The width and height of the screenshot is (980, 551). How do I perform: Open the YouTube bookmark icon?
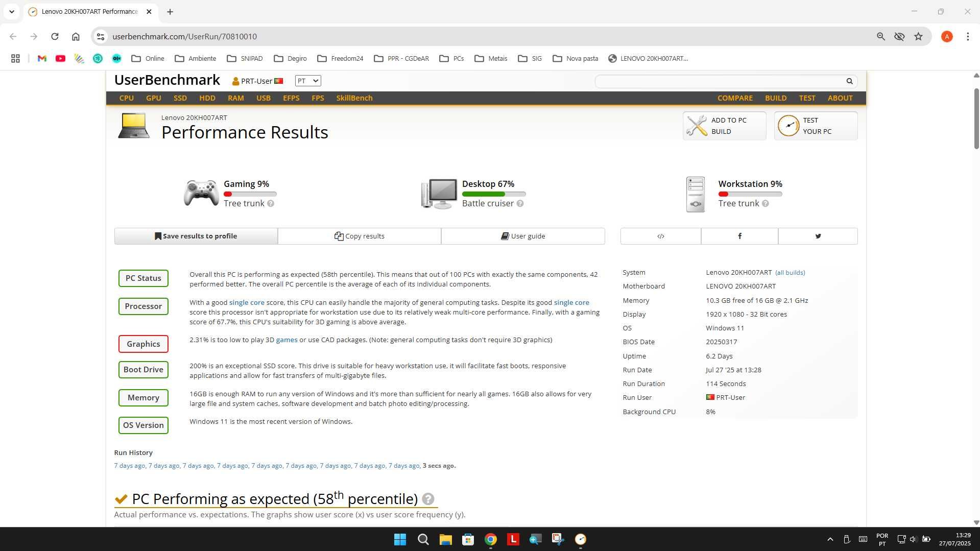click(60, 58)
